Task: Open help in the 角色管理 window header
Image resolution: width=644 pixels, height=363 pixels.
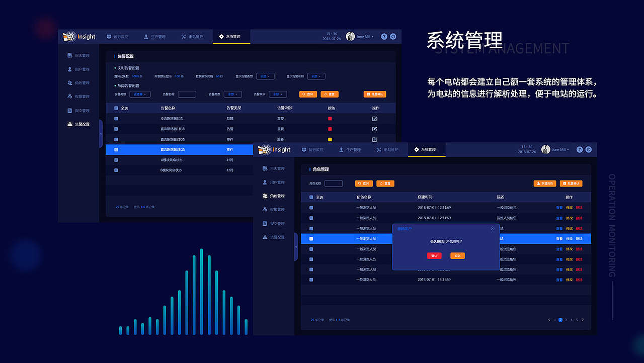Action: [x=580, y=150]
